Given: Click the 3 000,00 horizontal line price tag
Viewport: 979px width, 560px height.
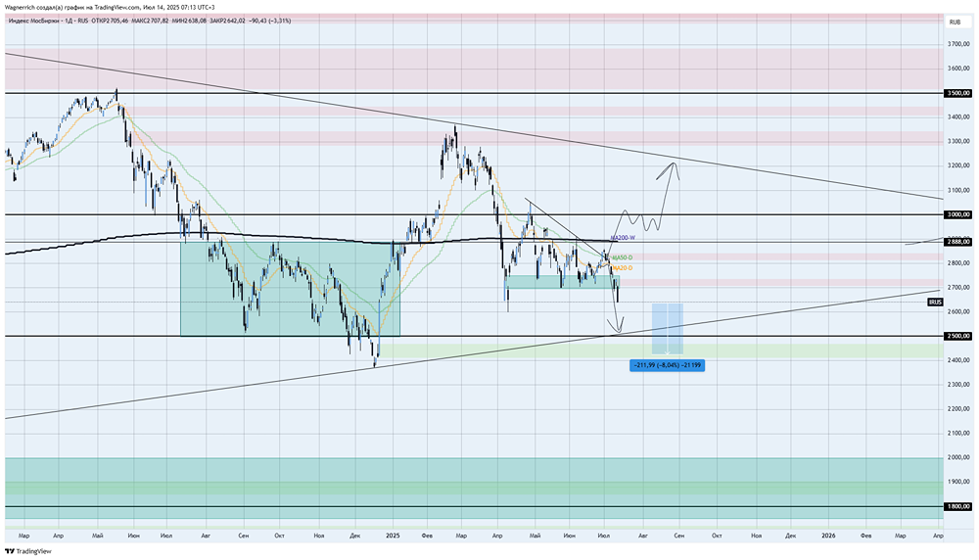Looking at the screenshot, I should click(958, 214).
